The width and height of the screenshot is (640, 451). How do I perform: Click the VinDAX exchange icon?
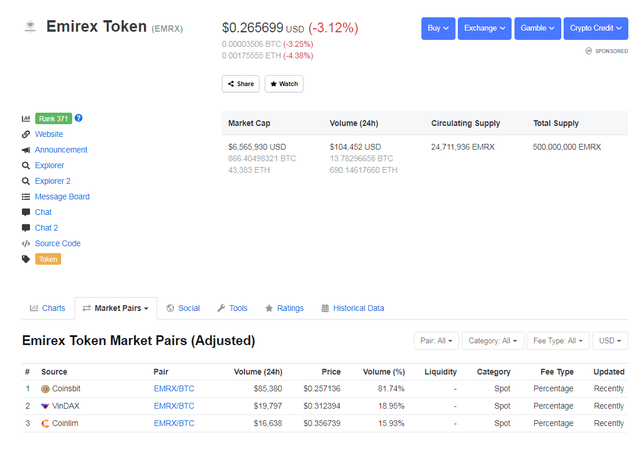click(45, 406)
